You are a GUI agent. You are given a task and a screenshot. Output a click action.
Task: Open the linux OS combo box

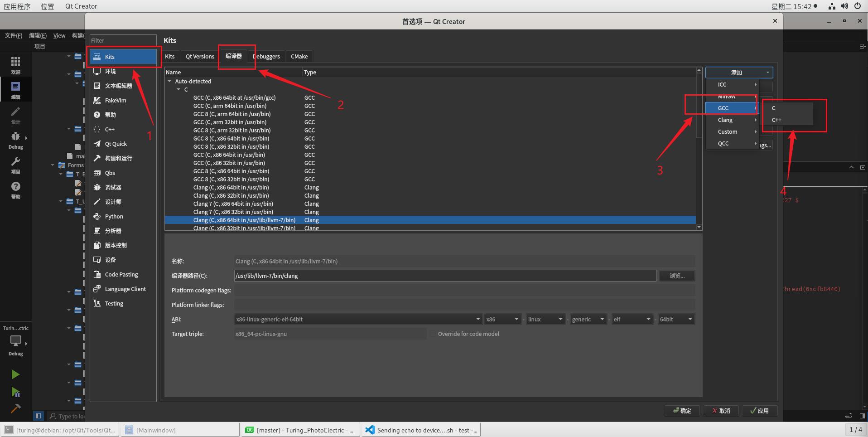tap(545, 319)
